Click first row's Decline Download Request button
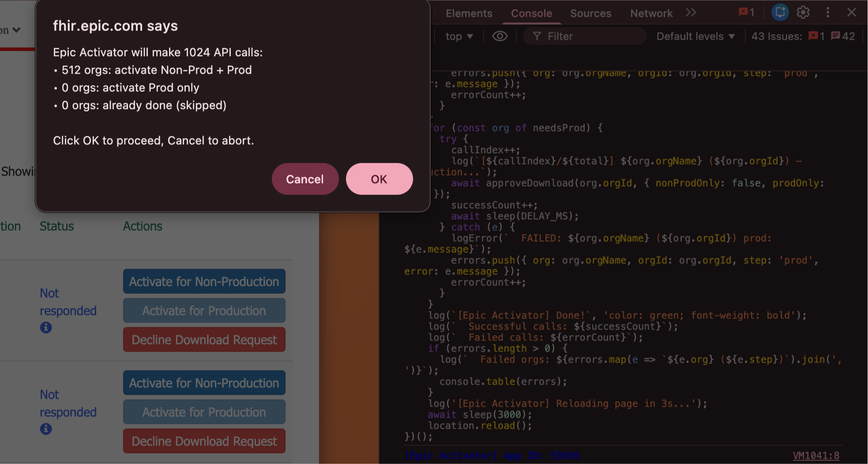This screenshot has width=868, height=464. coord(204,340)
